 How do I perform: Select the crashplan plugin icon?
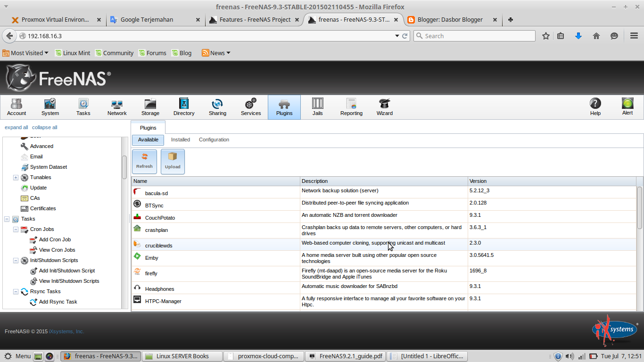(137, 228)
